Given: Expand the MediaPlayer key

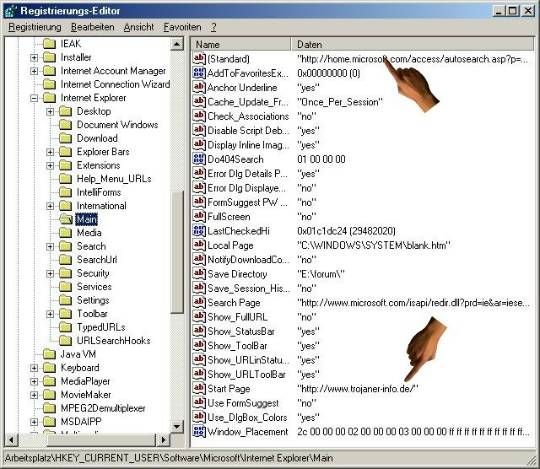Looking at the screenshot, I should [x=34, y=382].
